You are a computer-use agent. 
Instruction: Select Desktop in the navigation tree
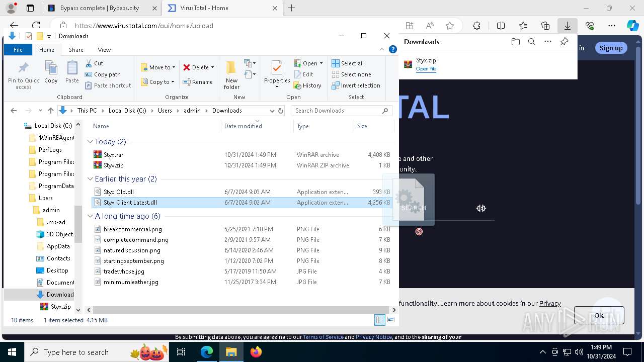pyautogui.click(x=57, y=270)
